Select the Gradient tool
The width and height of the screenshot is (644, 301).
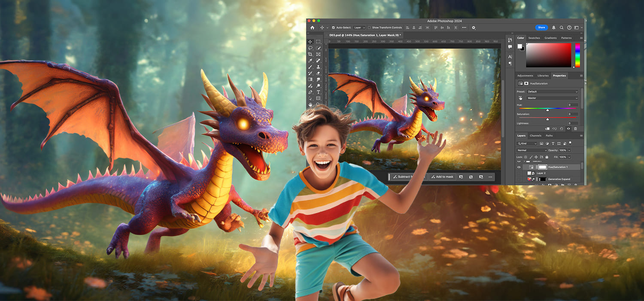point(310,80)
